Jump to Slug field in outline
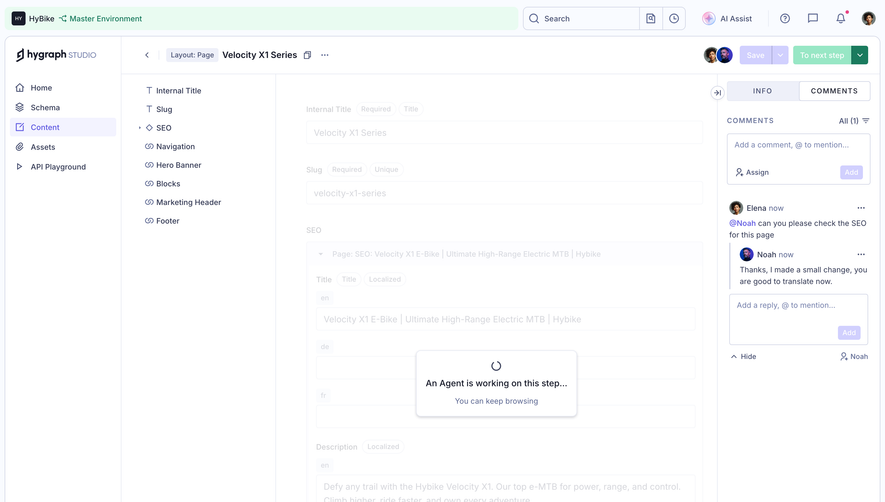 159,109
